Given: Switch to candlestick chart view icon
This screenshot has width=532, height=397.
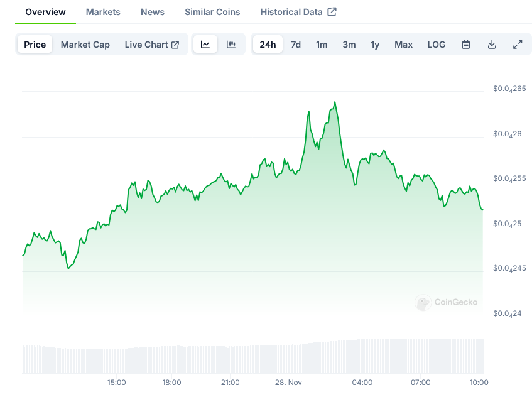Looking at the screenshot, I should tap(231, 45).
